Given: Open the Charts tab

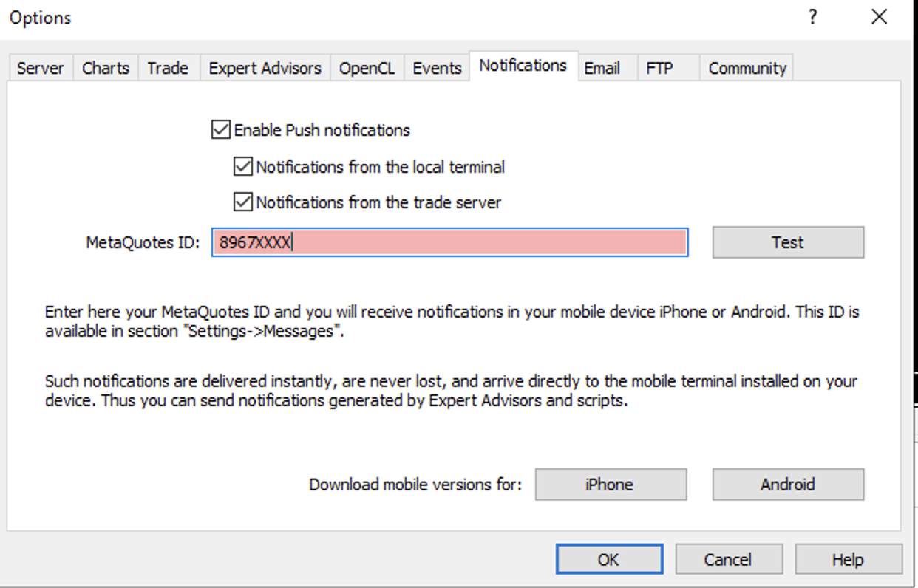Looking at the screenshot, I should [106, 68].
